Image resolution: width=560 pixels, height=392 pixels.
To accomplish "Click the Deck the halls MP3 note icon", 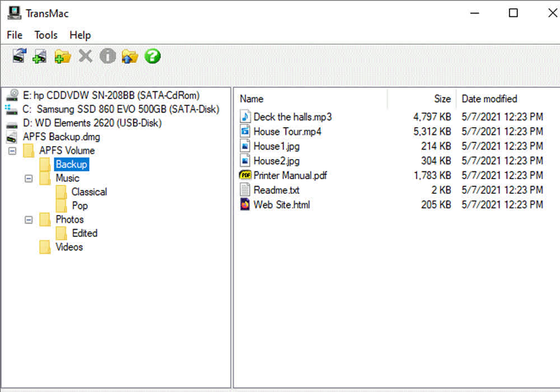I will click(245, 117).
